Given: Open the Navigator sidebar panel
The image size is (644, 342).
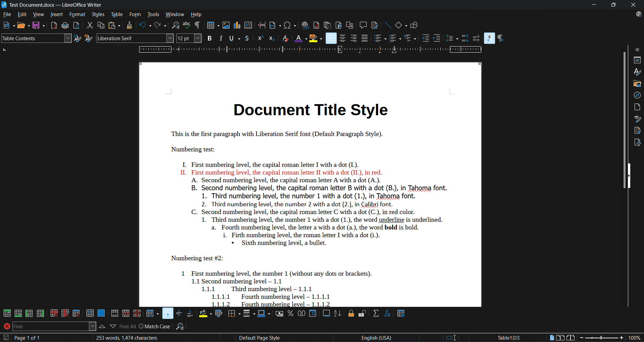Looking at the screenshot, I should click(637, 95).
